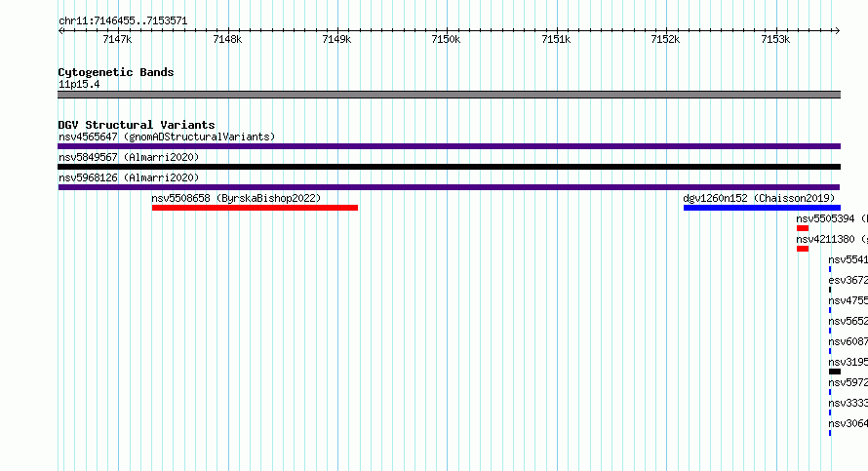Click the red bar under nsv4211380

(803, 249)
